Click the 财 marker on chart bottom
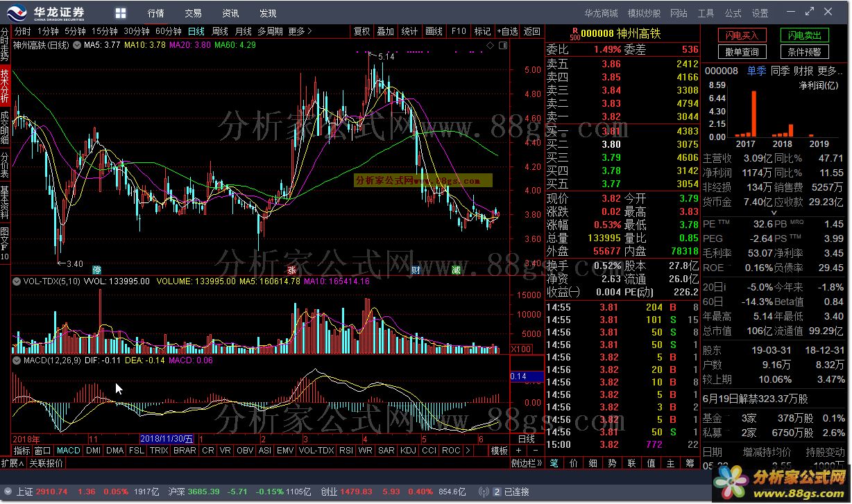The height and width of the screenshot is (504, 852). tap(416, 270)
